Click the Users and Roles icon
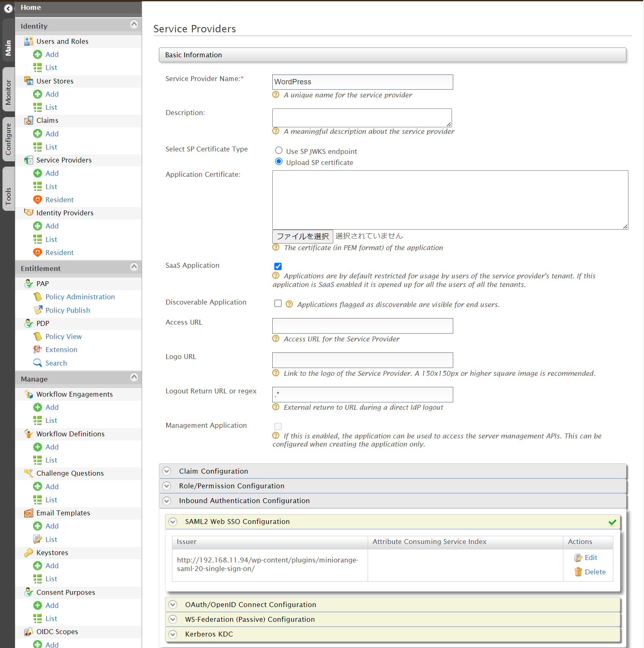 (29, 41)
